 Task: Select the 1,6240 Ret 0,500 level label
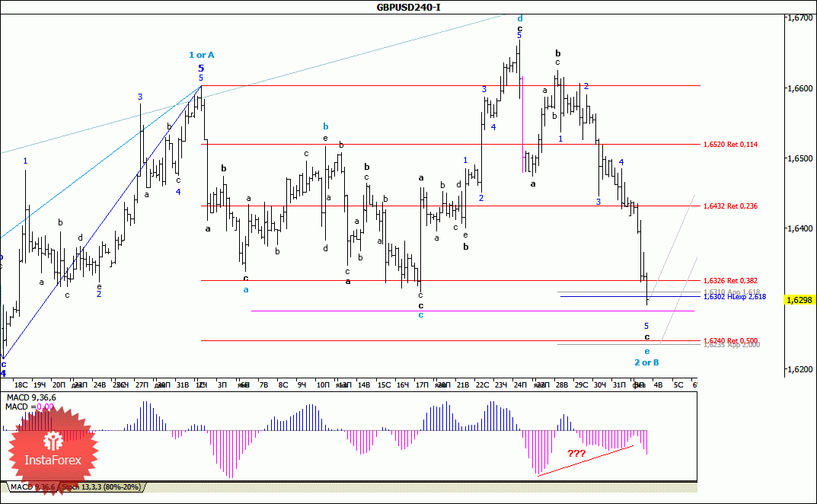[730, 340]
